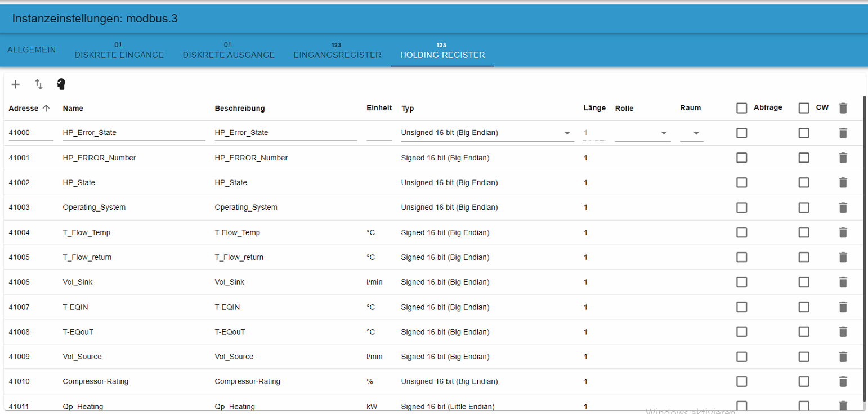
Task: Click T-EQouT description cell
Action: tap(230, 332)
